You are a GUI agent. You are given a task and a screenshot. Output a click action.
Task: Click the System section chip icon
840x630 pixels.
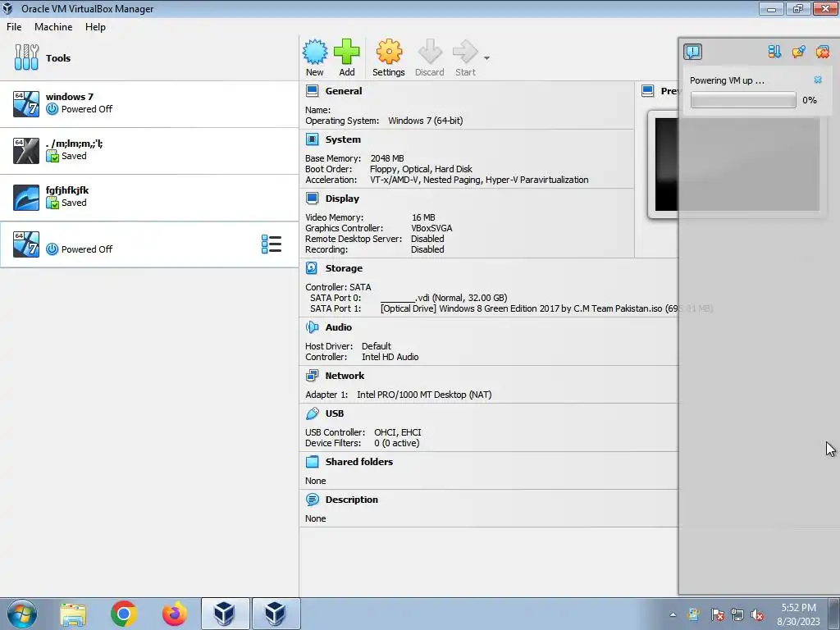pyautogui.click(x=312, y=139)
